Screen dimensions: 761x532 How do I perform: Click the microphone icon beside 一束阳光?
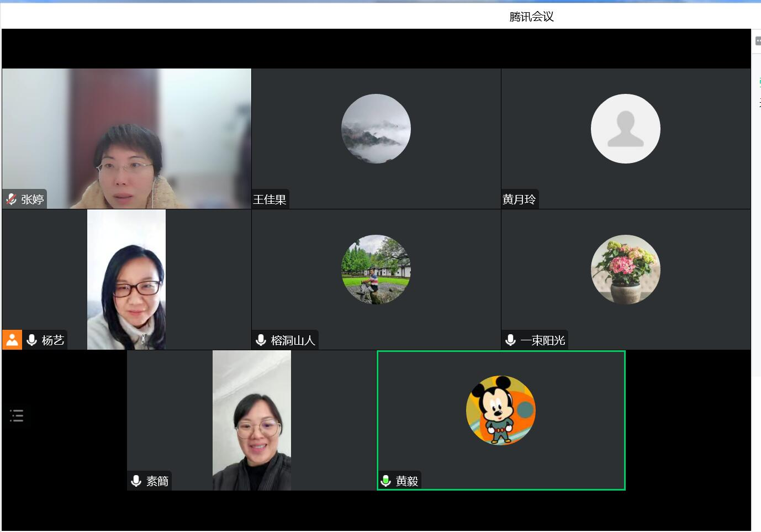511,340
